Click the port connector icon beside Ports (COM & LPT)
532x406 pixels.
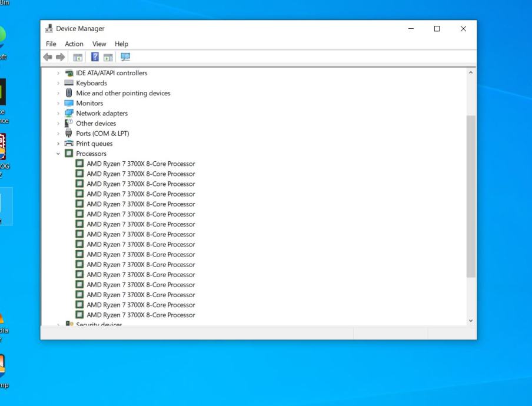(x=69, y=133)
